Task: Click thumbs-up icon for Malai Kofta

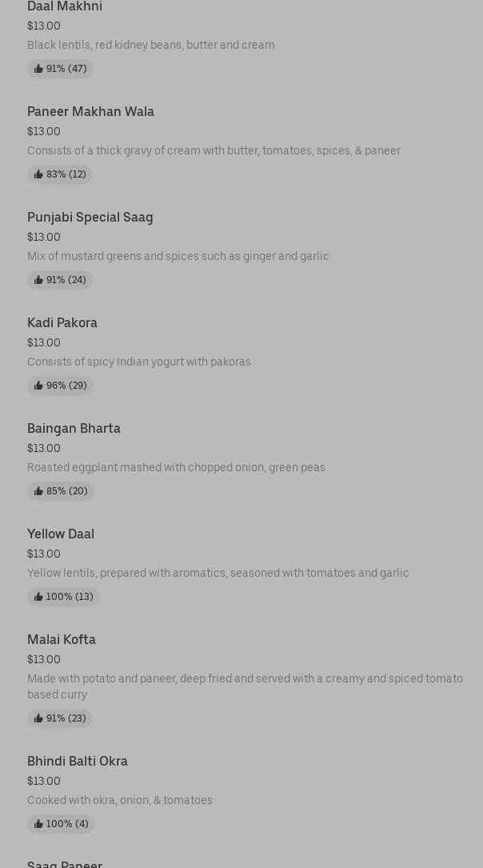Action: pyautogui.click(x=38, y=718)
